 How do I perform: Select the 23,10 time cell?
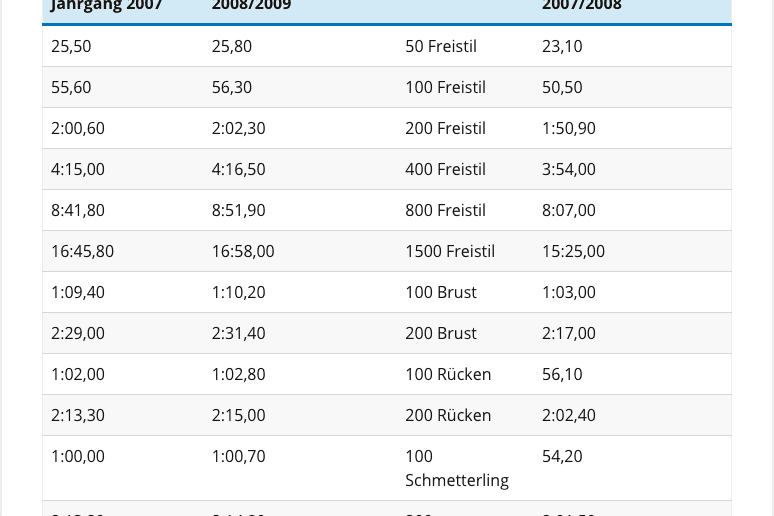tap(562, 46)
